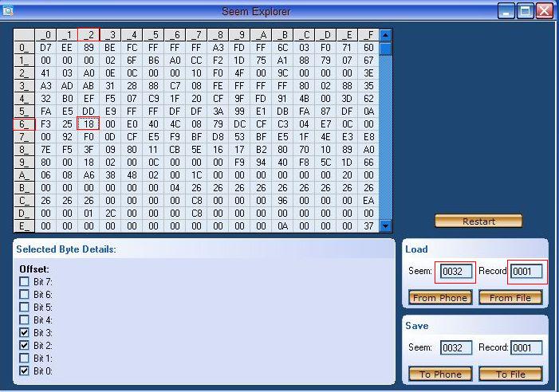The width and height of the screenshot is (559, 392).
Task: Select row header A_
Action: pos(24,175)
